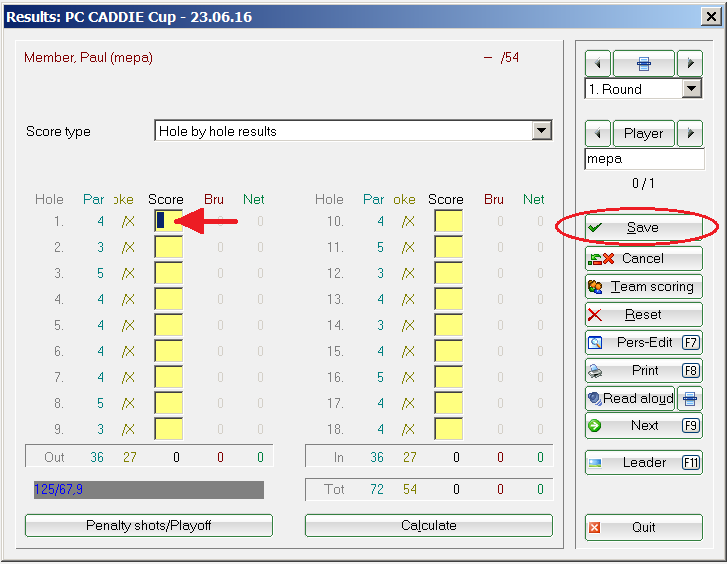Click the green arrow icon on Next
This screenshot has height=564, width=727.
pos(594,425)
